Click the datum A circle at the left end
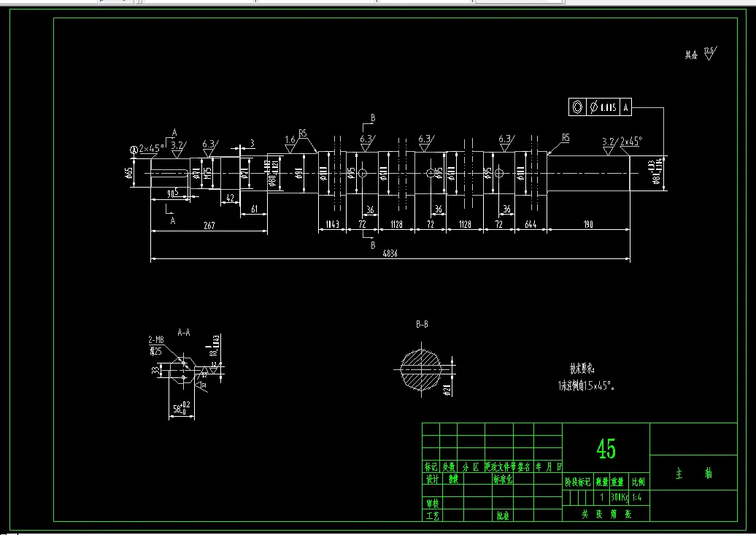756x535 pixels. [134, 150]
